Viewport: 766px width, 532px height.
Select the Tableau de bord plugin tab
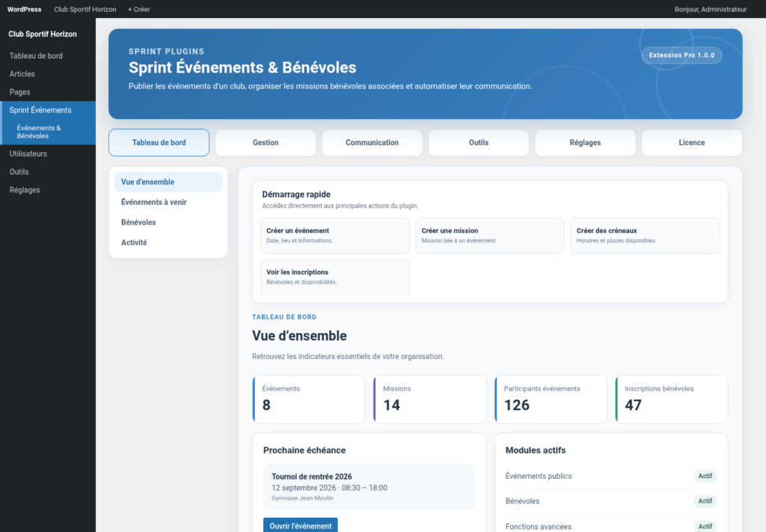[x=159, y=143]
